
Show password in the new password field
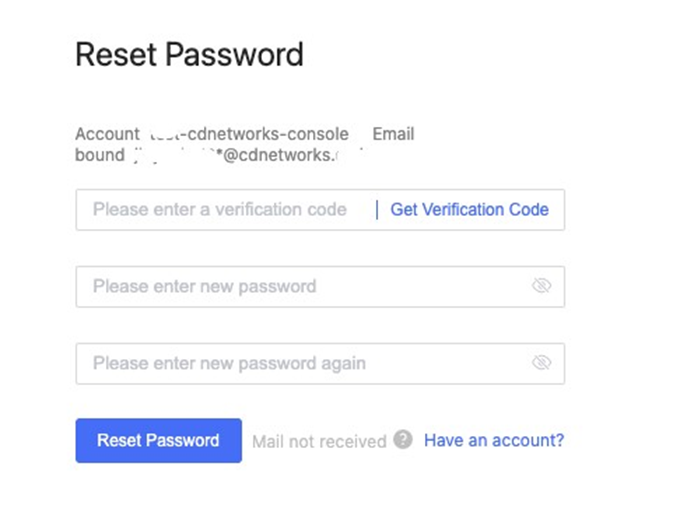541,286
